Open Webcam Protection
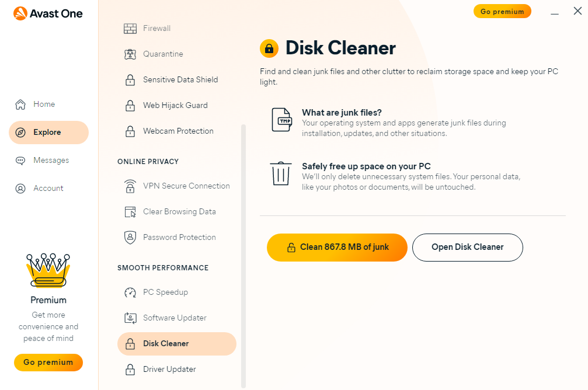The image size is (588, 390). (x=176, y=131)
